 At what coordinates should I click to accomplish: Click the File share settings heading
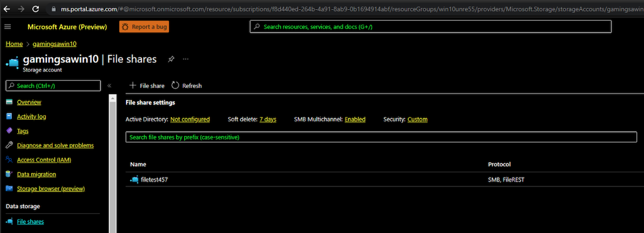click(150, 102)
